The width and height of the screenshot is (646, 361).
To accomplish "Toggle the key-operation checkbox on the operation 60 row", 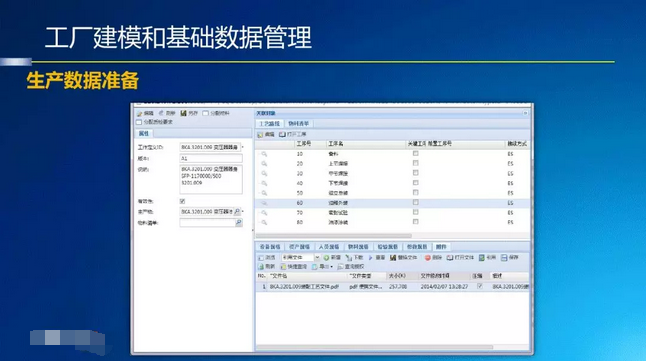I will pos(416,202).
